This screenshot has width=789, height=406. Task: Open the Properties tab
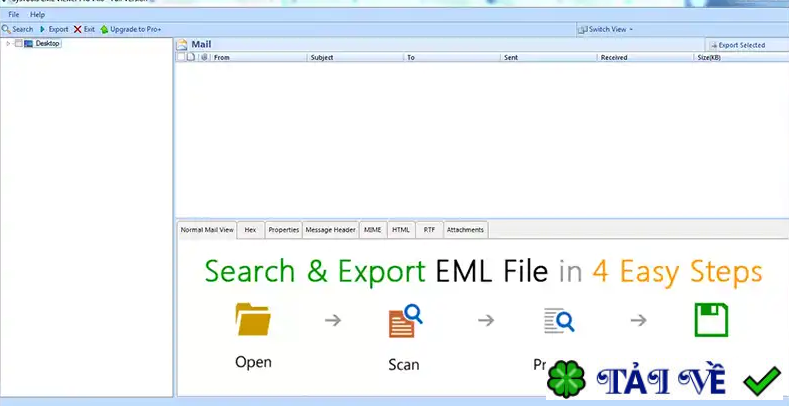click(x=284, y=230)
